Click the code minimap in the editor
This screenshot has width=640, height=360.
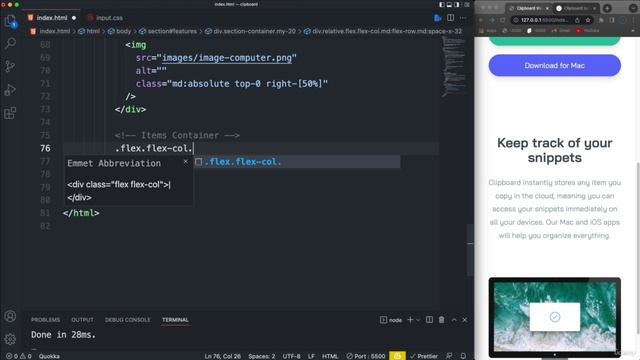pos(454,67)
